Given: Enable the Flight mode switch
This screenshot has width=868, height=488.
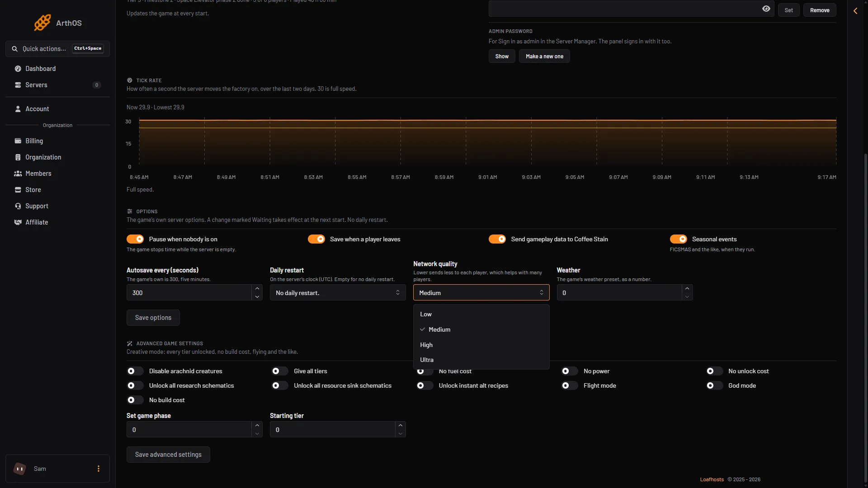Looking at the screenshot, I should coord(570,385).
